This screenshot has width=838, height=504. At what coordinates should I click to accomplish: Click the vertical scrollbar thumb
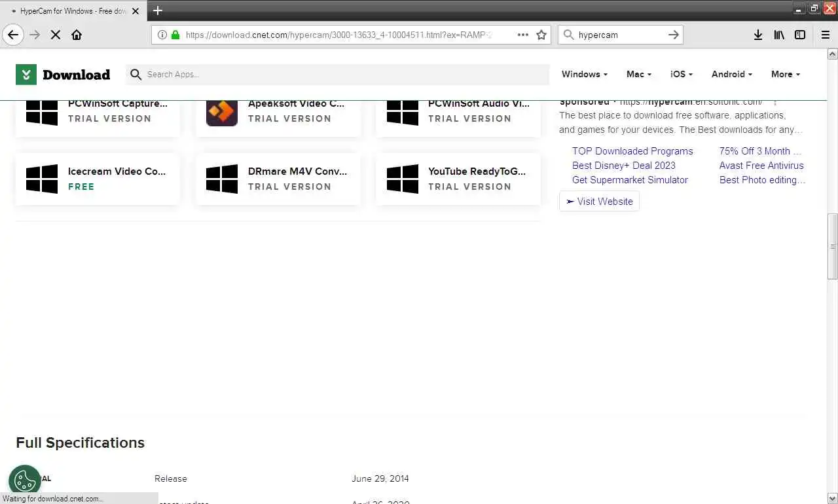[833, 247]
